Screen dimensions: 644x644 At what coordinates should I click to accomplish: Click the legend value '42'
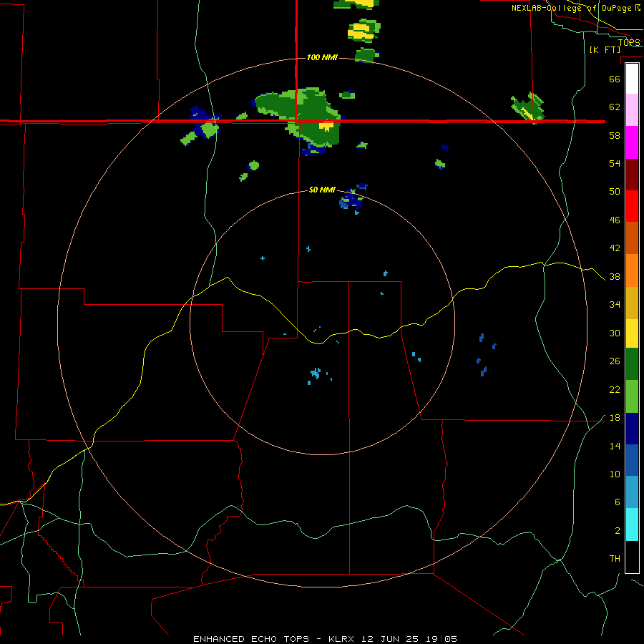(x=615, y=248)
